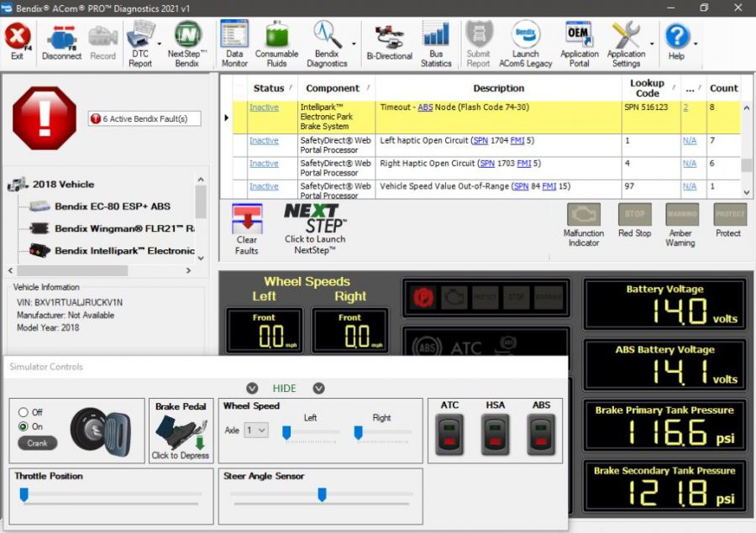756x533 pixels.
Task: Open the OEM Application Portal
Action: (580, 40)
